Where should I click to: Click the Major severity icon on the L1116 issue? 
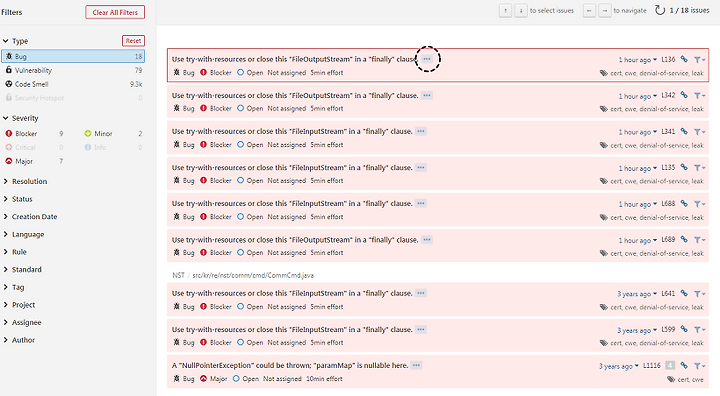[x=203, y=379]
